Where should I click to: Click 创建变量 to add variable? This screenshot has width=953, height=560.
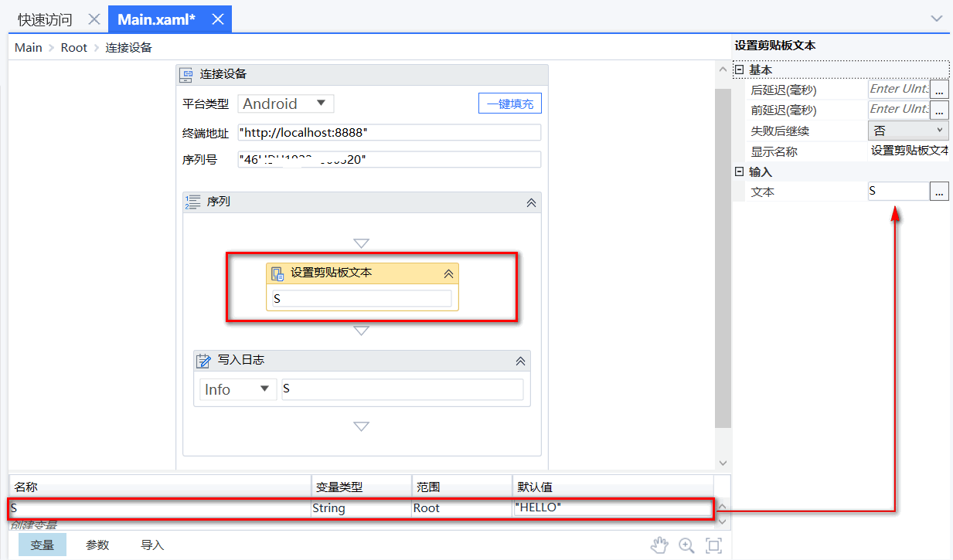click(33, 524)
